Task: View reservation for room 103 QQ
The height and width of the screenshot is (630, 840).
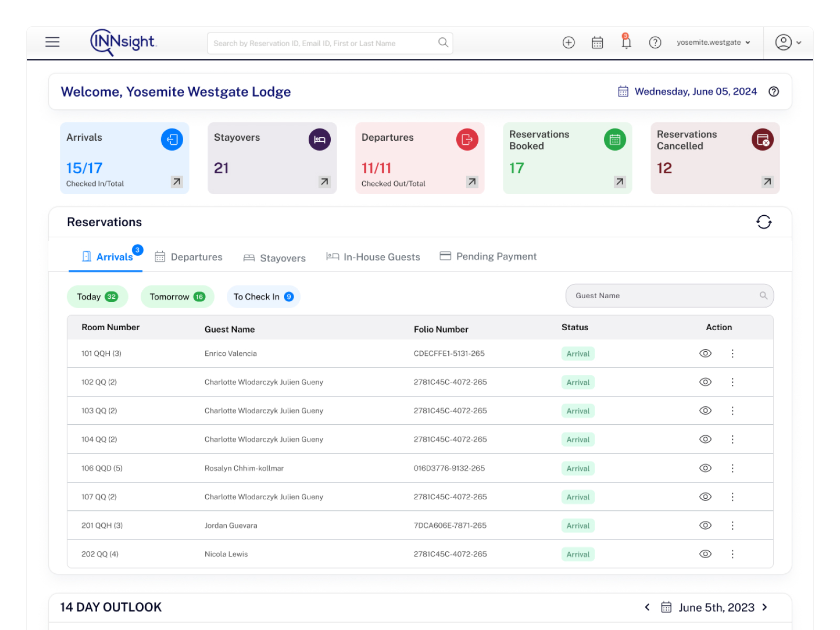Action: [706, 411]
